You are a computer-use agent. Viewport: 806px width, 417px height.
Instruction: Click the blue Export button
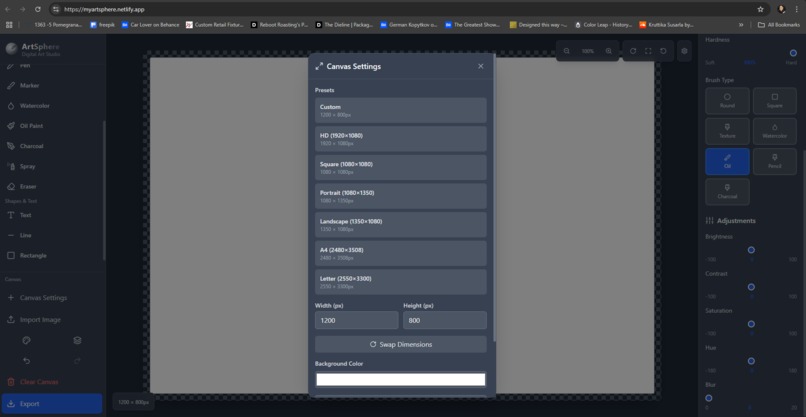pyautogui.click(x=51, y=404)
